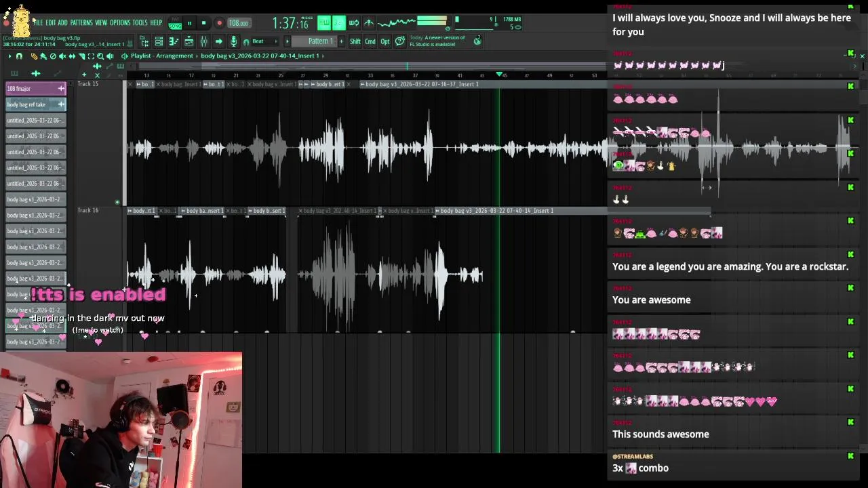
Task: Open the HELP menu
Action: click(x=157, y=22)
